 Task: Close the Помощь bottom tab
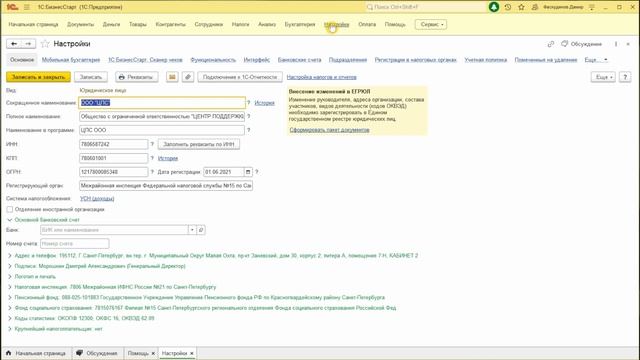click(153, 353)
